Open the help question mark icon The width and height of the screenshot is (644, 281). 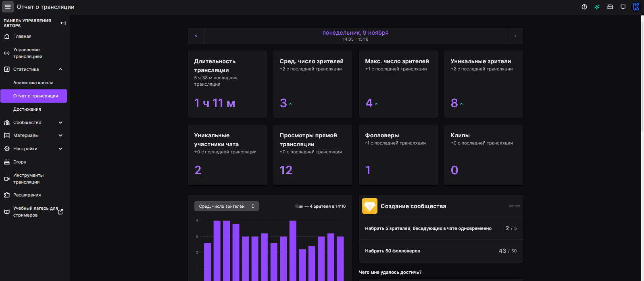coord(584,7)
